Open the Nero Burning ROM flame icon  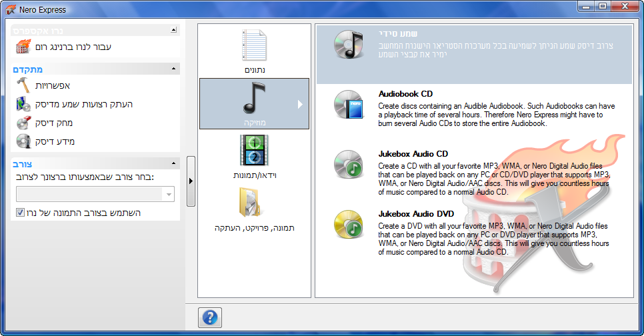click(x=23, y=47)
